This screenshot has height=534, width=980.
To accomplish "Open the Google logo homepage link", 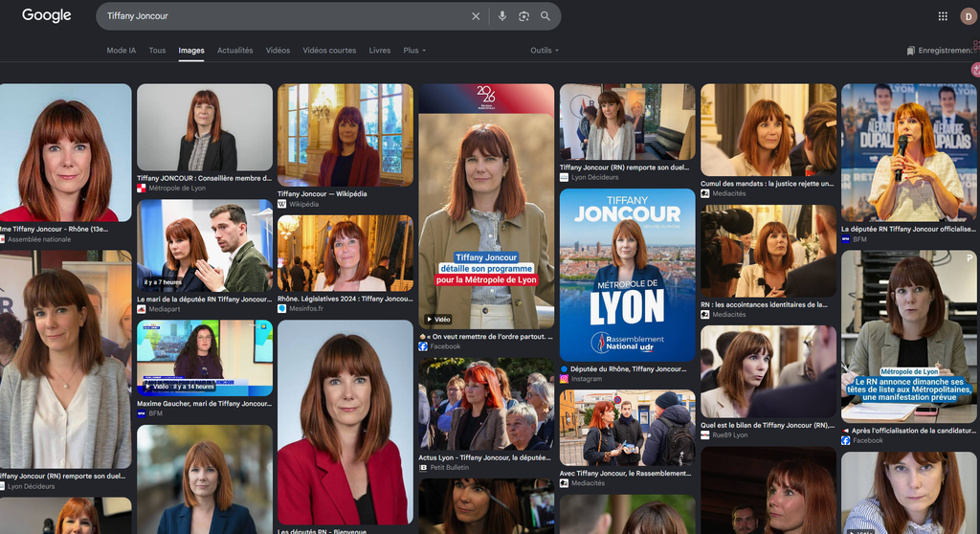I will point(47,15).
